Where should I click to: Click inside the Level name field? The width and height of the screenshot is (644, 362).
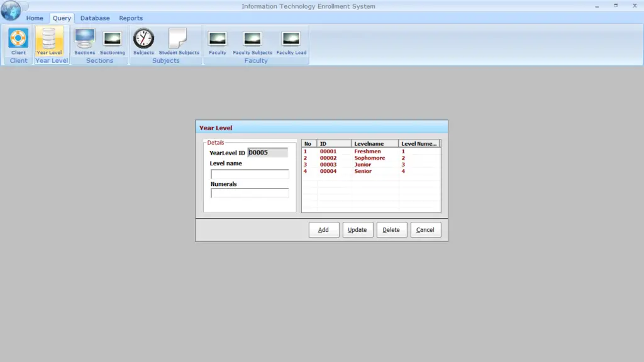[249, 173]
